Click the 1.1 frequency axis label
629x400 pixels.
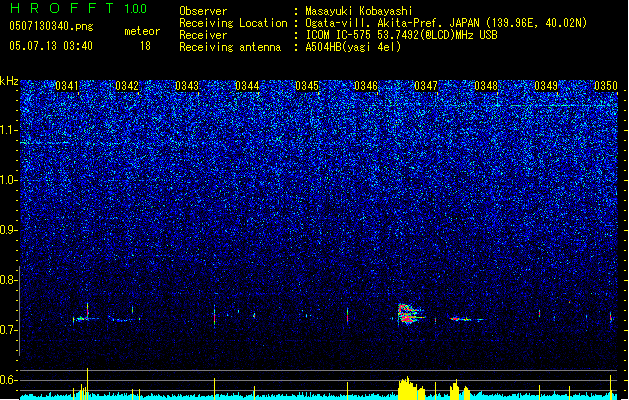click(x=9, y=130)
